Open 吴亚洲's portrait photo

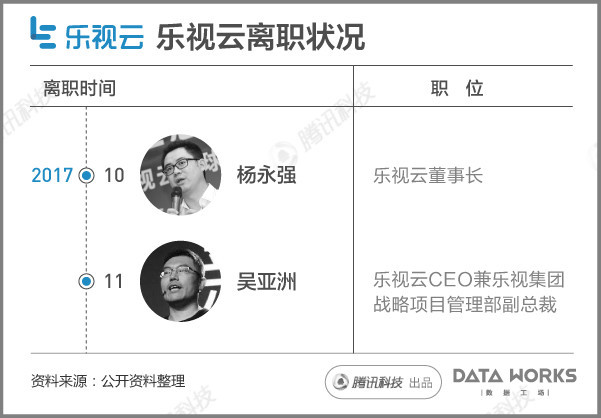click(179, 281)
